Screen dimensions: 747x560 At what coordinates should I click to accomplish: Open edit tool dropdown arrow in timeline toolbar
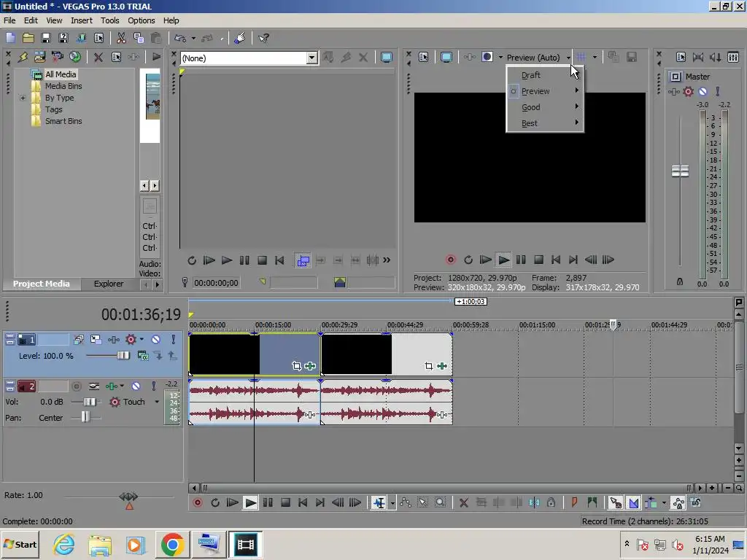[x=392, y=503]
